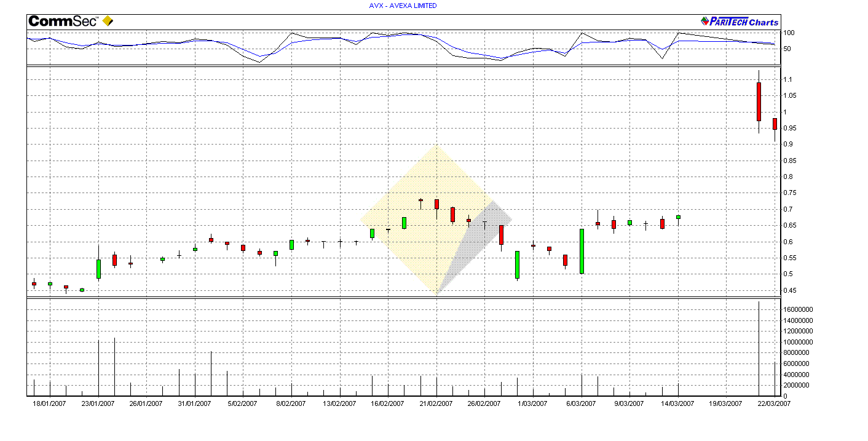Image resolution: width=868 pixels, height=441 pixels.
Task: Select the 26/01/2007 date label
Action: [x=146, y=403]
